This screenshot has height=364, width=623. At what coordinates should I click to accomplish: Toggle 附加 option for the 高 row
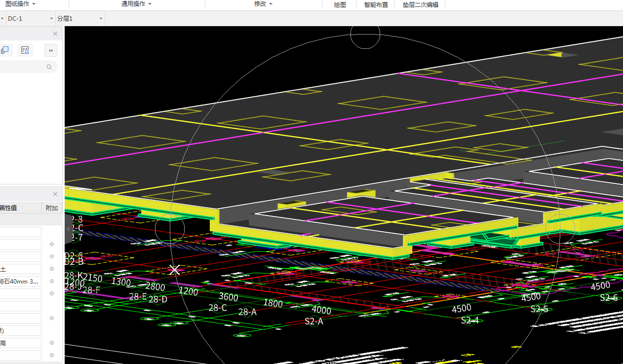point(52,343)
